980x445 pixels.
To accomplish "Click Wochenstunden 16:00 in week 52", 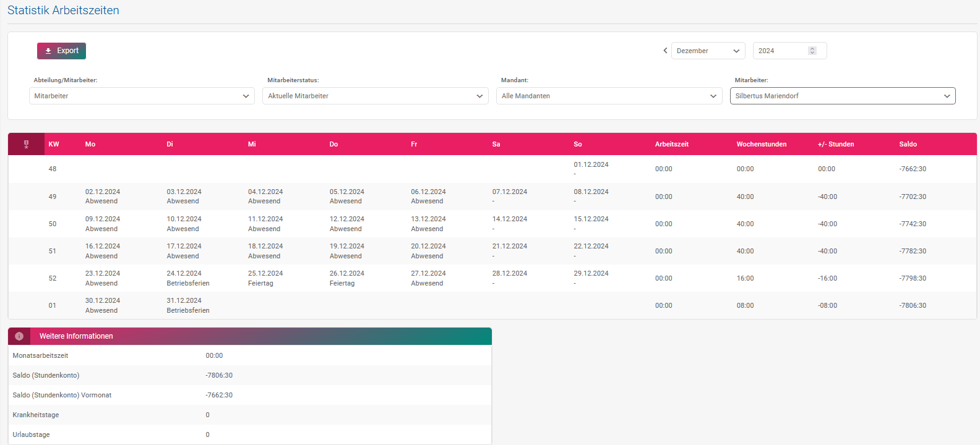I will coord(745,278).
